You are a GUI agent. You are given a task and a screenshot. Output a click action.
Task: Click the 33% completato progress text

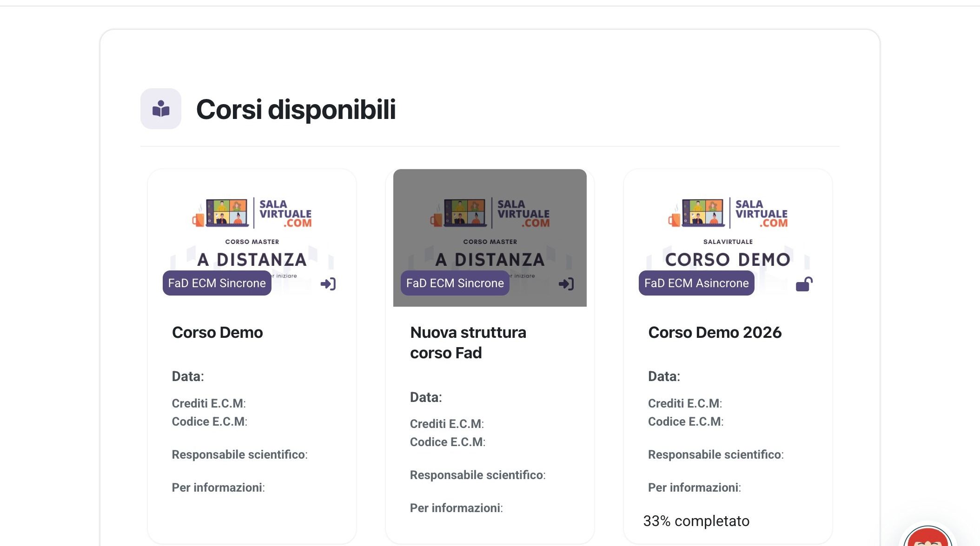[x=696, y=521]
